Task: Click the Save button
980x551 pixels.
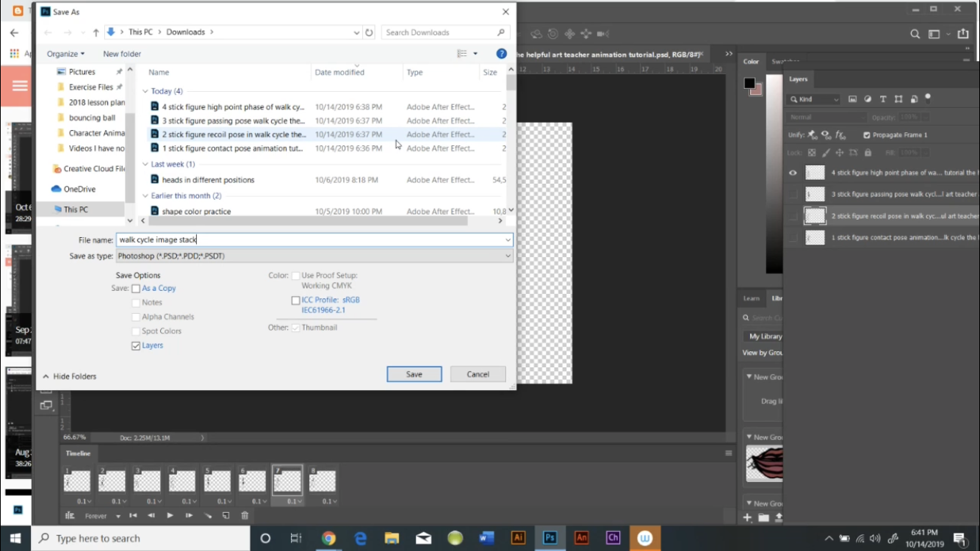Action: [414, 374]
